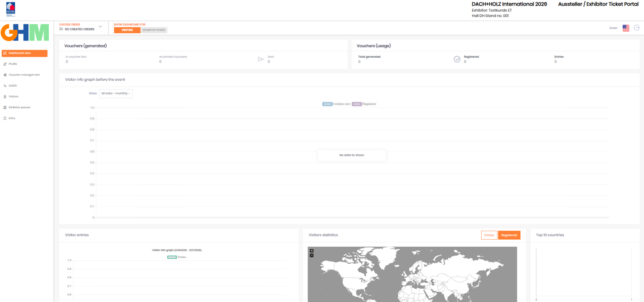Click the Infos question mark icon
The width and height of the screenshot is (644, 302).
(5, 118)
